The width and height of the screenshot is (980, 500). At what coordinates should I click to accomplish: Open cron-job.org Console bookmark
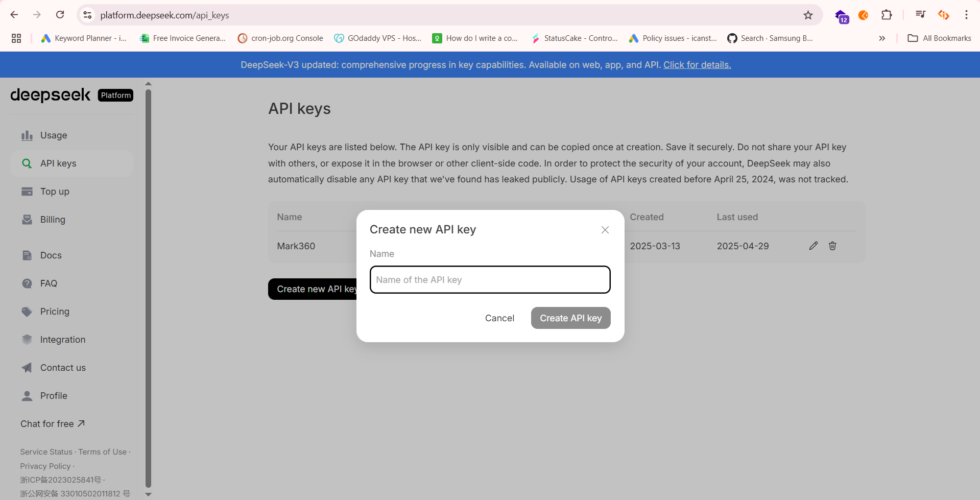(280, 38)
